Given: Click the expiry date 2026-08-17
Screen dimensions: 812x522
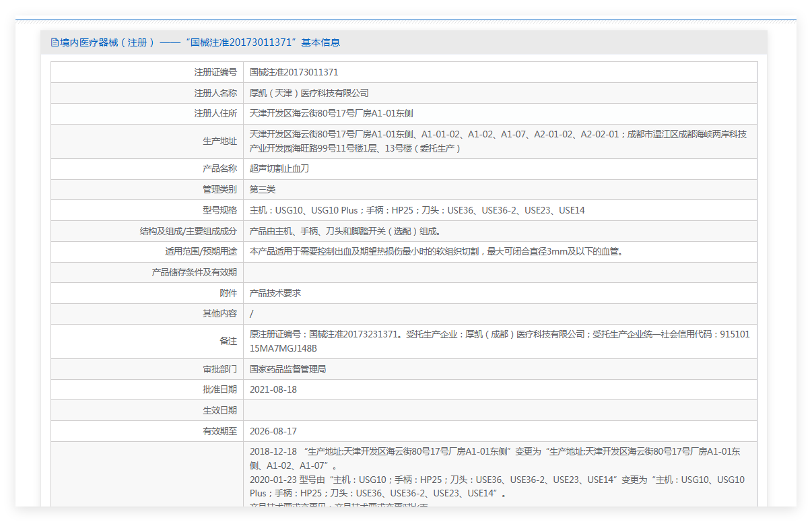Looking at the screenshot, I should (273, 432).
